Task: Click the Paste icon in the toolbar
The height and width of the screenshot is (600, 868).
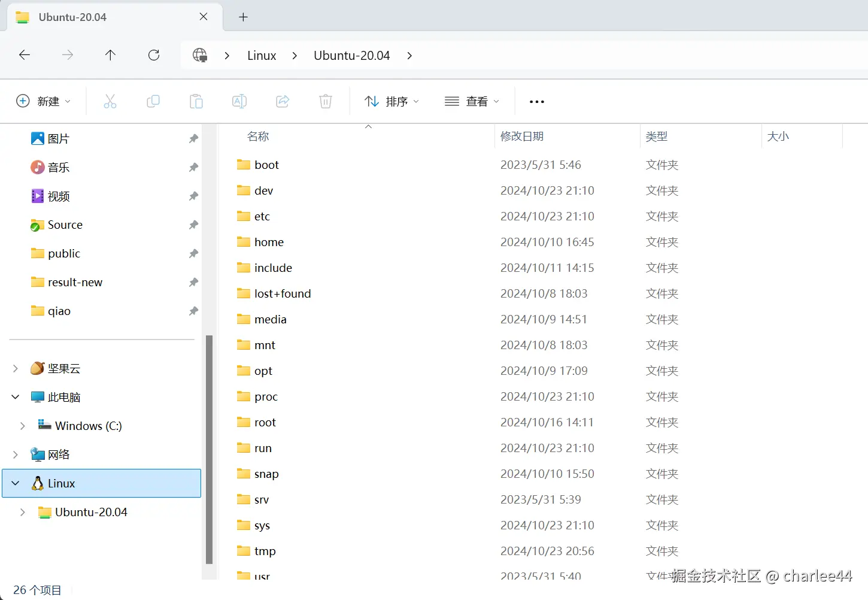Action: pos(196,101)
